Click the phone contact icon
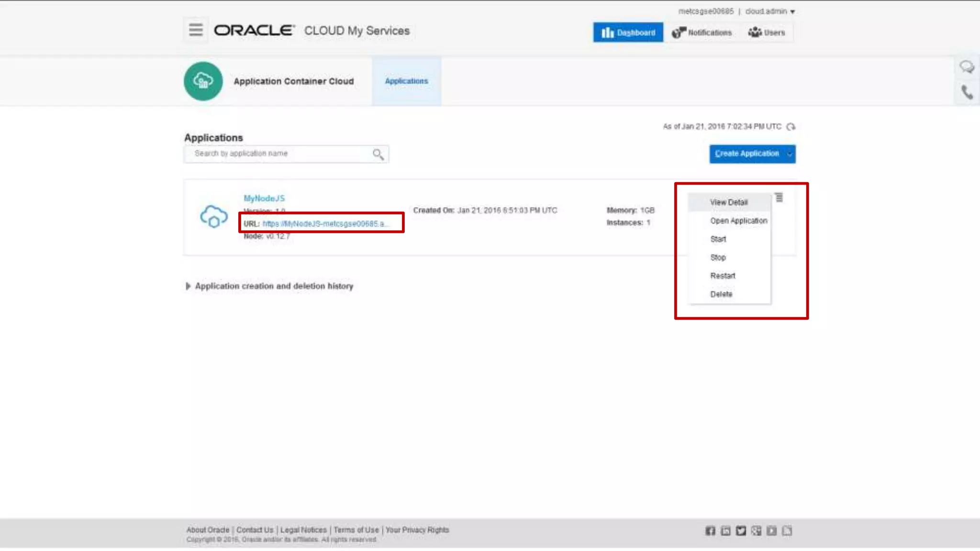Screen dimensions: 980x551 pos(967,92)
